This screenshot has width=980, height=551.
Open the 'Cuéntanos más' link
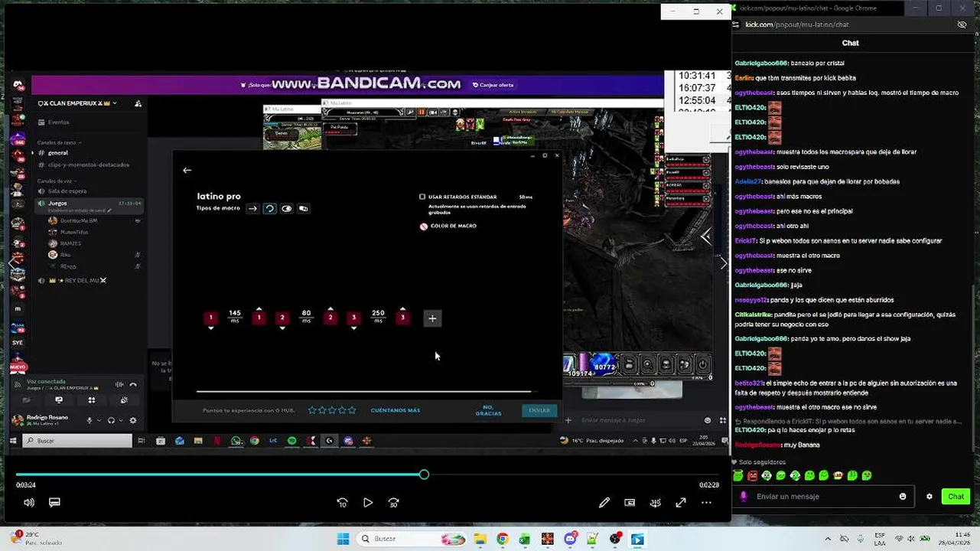tap(396, 410)
